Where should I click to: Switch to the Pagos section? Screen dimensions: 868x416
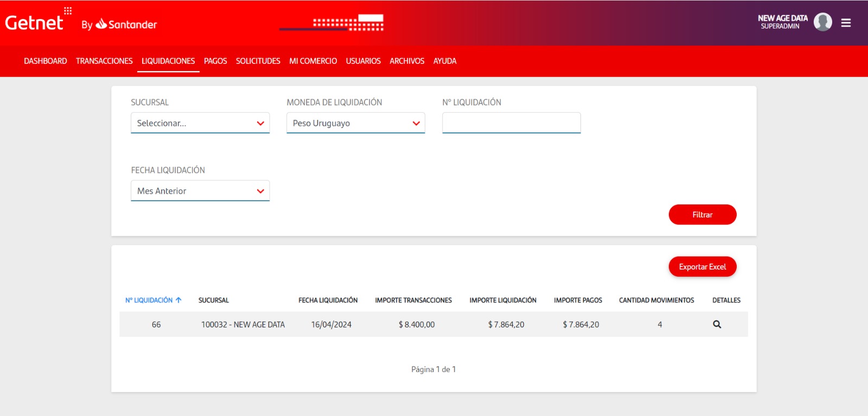[215, 61]
